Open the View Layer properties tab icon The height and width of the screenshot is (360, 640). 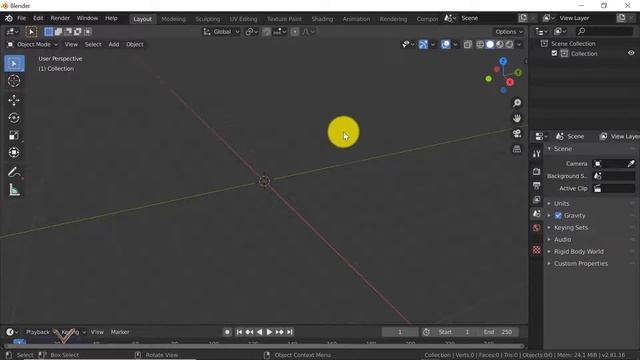point(536,200)
